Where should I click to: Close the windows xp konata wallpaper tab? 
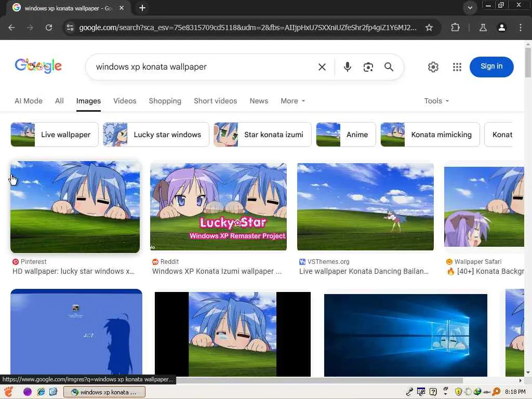pos(122,8)
